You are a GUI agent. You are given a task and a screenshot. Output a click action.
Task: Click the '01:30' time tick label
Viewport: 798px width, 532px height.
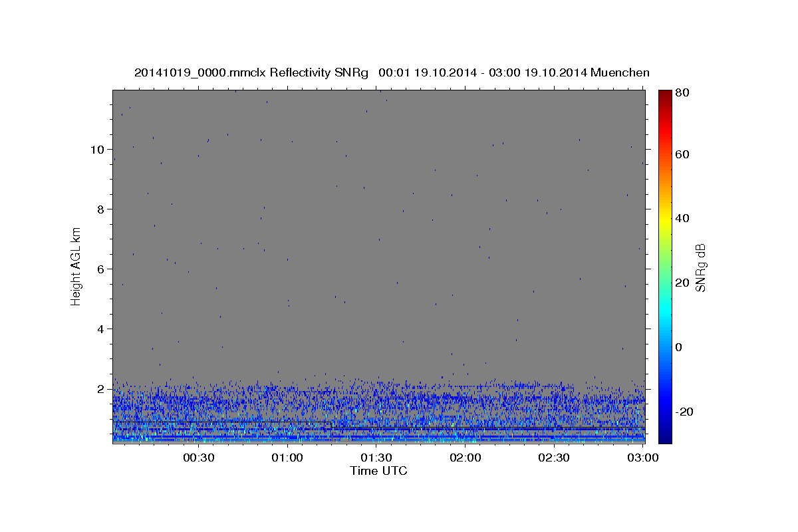[x=376, y=458]
